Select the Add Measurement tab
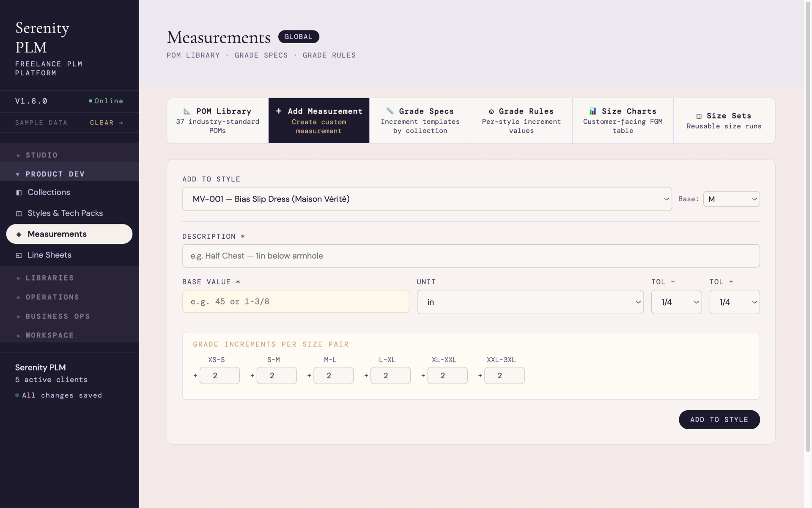Viewport: 812px width, 508px height. pos(319,121)
